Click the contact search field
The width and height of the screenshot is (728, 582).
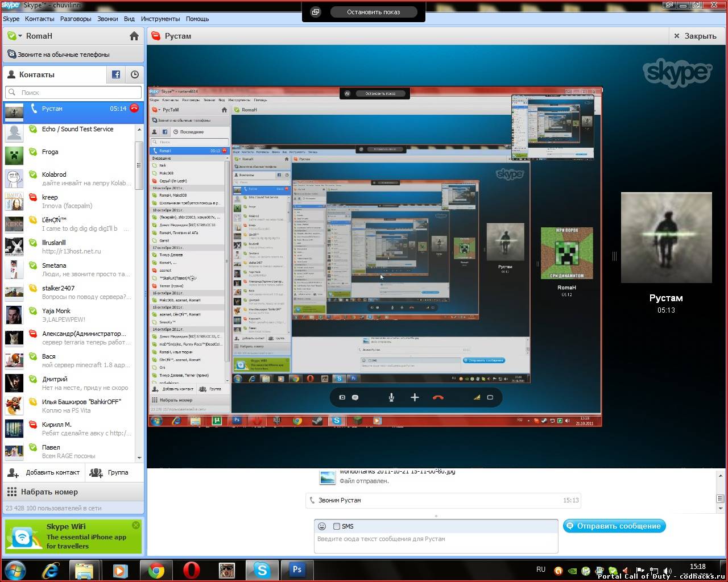tap(73, 92)
